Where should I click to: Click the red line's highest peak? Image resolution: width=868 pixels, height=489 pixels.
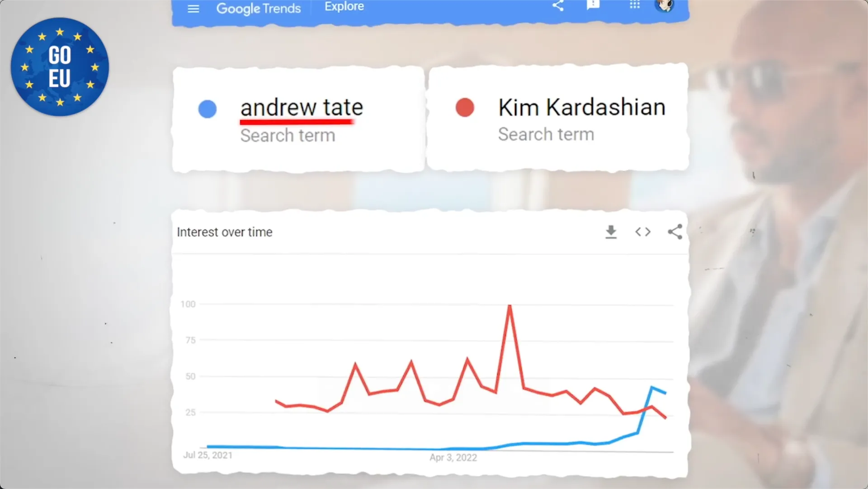pos(510,306)
